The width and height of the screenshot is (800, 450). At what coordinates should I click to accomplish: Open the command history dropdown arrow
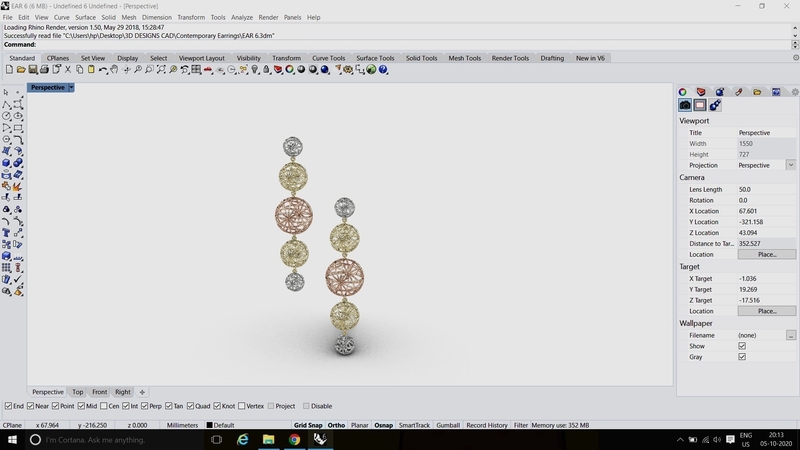pyautogui.click(x=795, y=45)
